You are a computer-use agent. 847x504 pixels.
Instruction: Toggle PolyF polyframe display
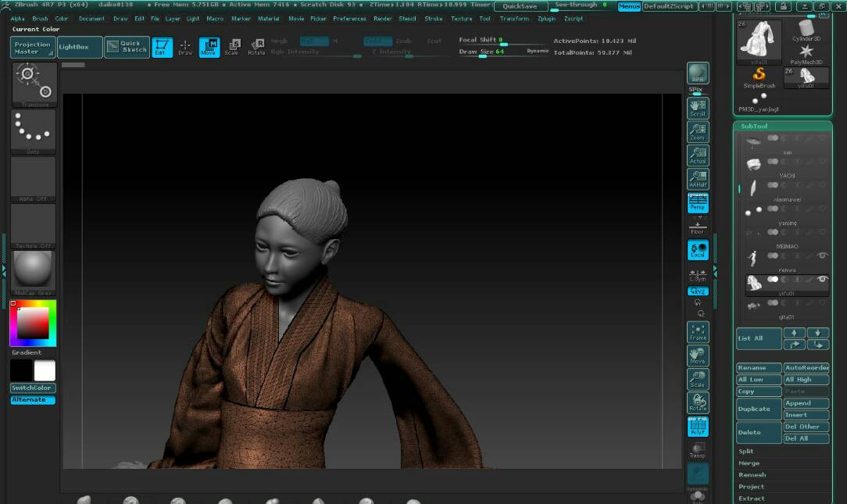click(698, 426)
